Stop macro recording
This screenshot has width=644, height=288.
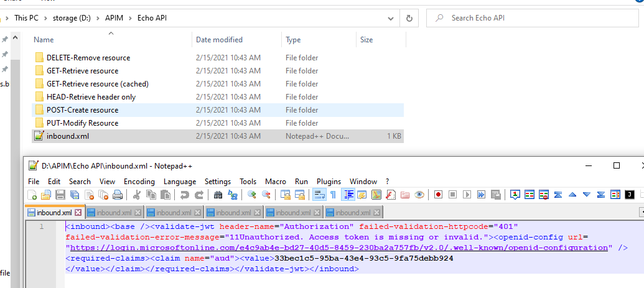pos(452,195)
